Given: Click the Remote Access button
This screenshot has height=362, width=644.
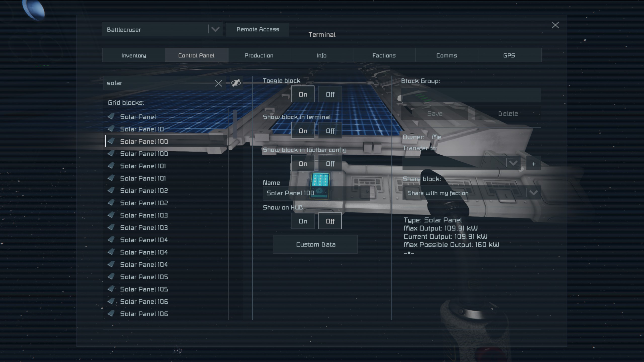Looking at the screenshot, I should coord(258,29).
